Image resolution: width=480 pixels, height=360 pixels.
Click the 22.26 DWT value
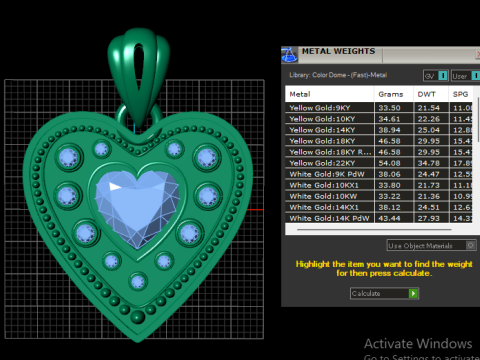coord(429,119)
